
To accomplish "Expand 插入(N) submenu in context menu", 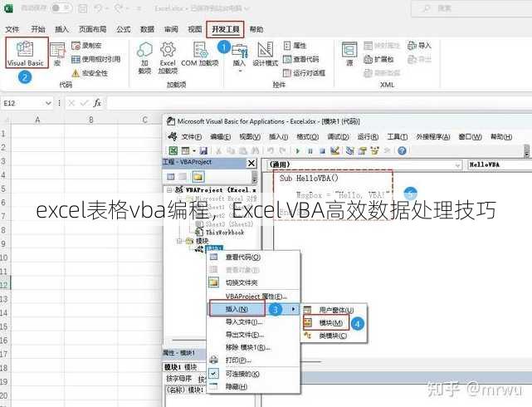I will tap(253, 309).
